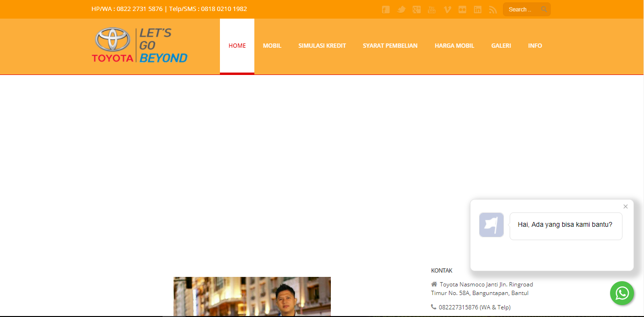Click the Toyota Nasmoco Janti address text
This screenshot has width=644, height=317.
482,289
